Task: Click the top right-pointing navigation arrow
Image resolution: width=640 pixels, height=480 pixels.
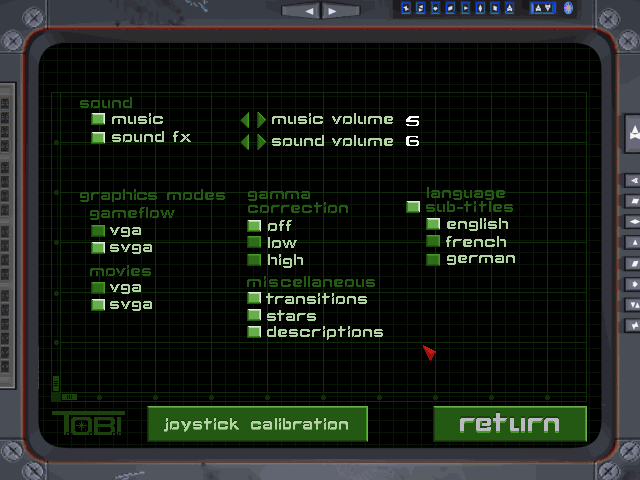Action: point(341,11)
